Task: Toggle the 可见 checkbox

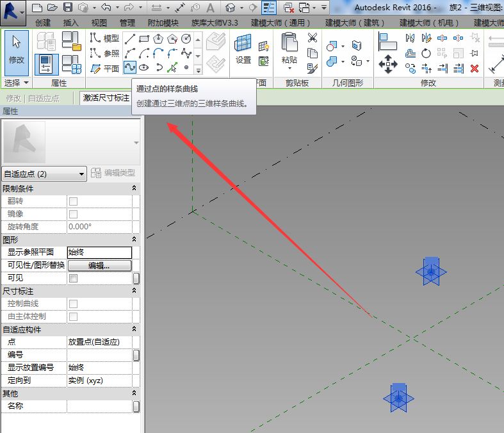Action: [73, 278]
